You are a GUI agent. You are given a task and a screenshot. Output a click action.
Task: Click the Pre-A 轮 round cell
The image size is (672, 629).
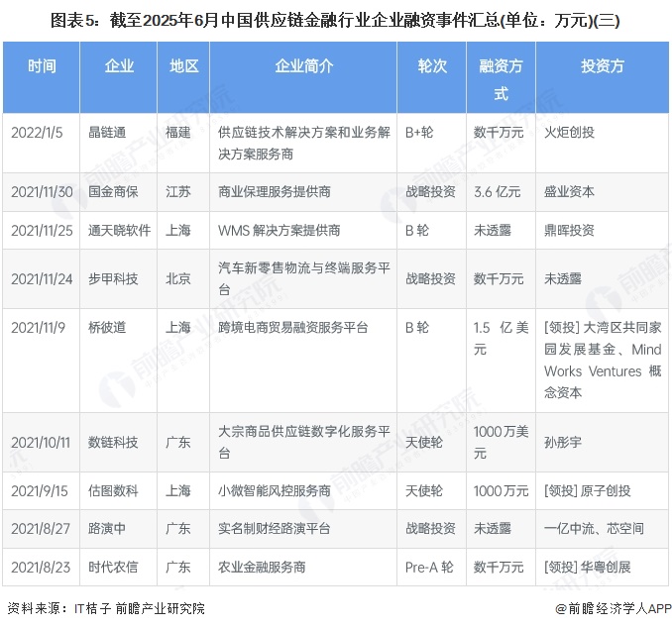pos(429,568)
